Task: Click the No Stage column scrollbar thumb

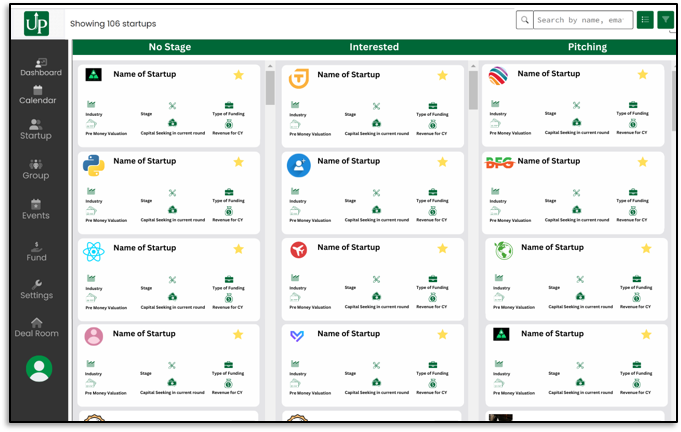Action: (x=270, y=88)
